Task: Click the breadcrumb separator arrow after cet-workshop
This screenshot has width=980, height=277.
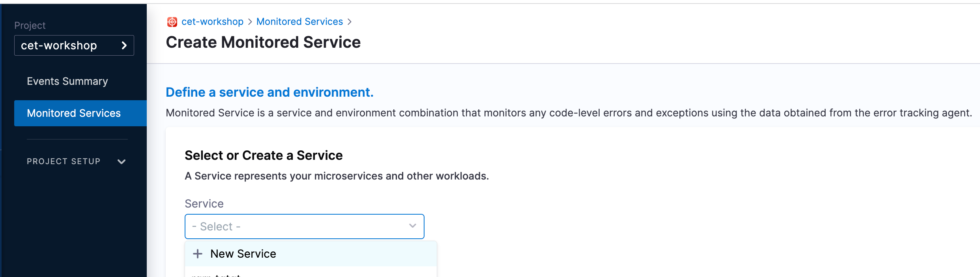Action: 250,22
